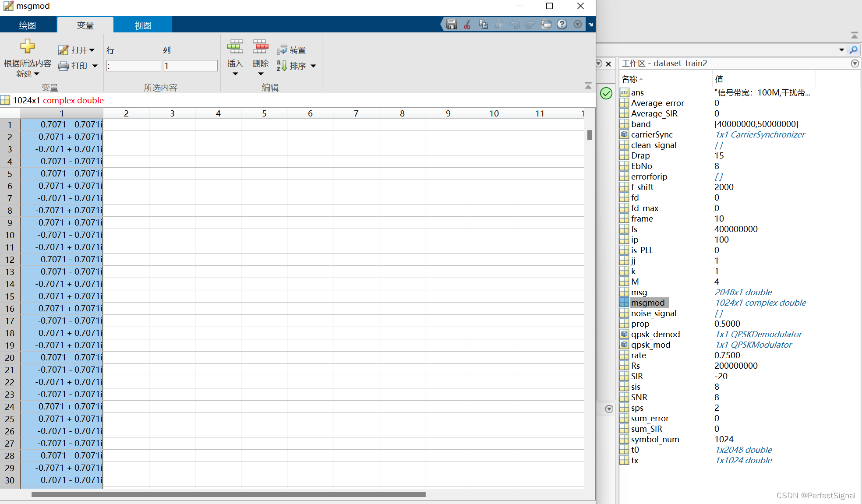862x504 pixels.
Task: Click the Paste icon in quick access toolbar
Action: pyautogui.click(x=499, y=25)
